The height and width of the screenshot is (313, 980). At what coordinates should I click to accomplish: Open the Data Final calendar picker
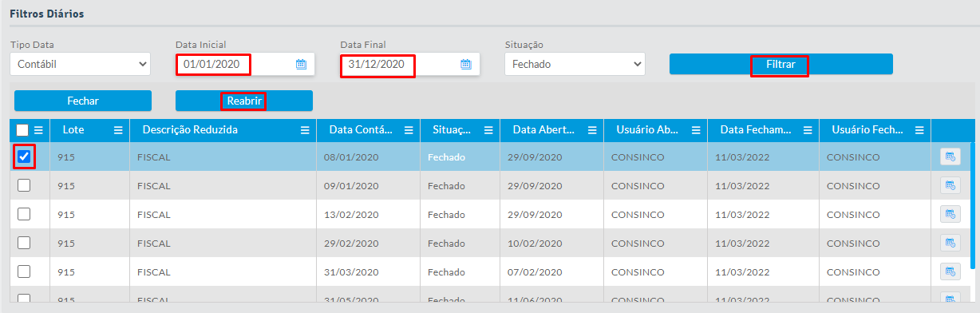466,65
